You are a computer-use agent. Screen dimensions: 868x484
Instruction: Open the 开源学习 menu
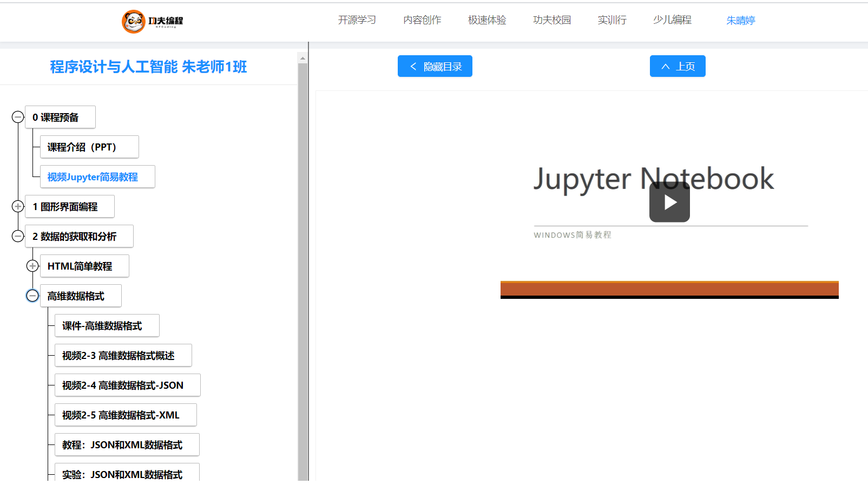[357, 20]
